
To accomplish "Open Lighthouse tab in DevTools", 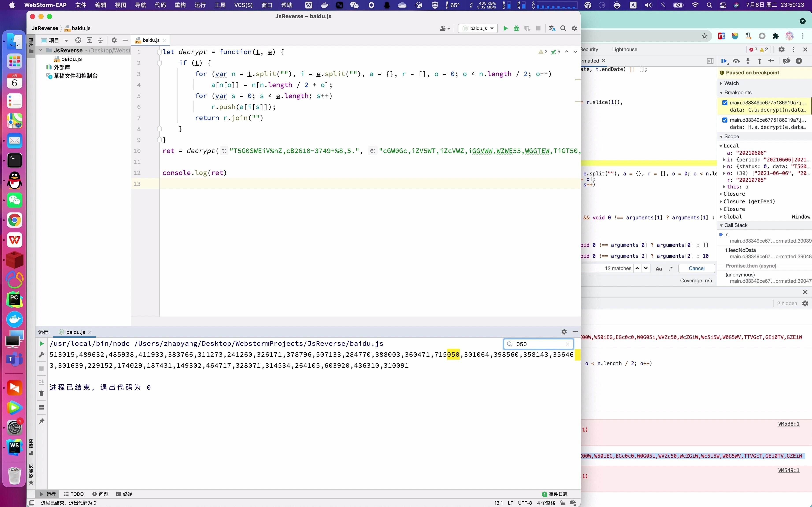I will 625,50.
